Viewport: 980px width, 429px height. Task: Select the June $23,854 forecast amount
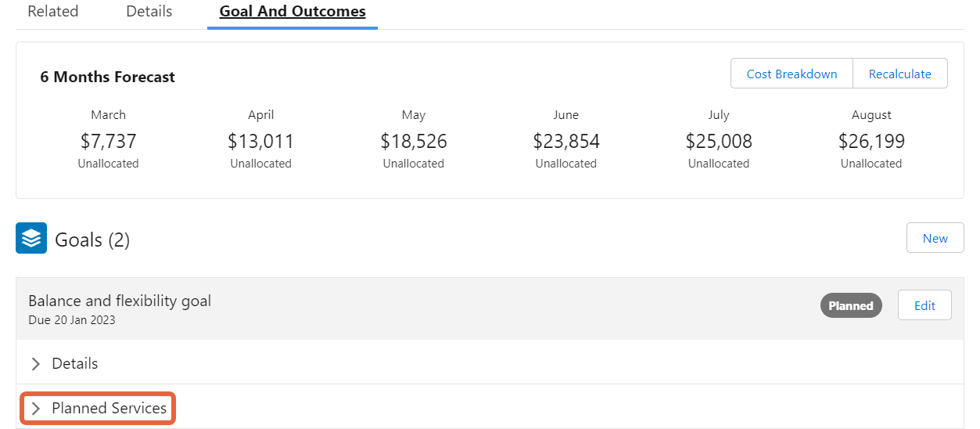click(x=566, y=141)
